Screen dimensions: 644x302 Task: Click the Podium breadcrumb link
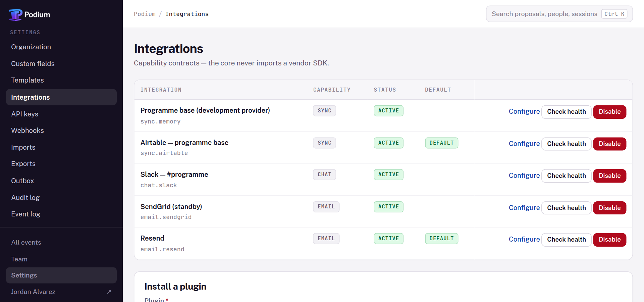coord(145,14)
